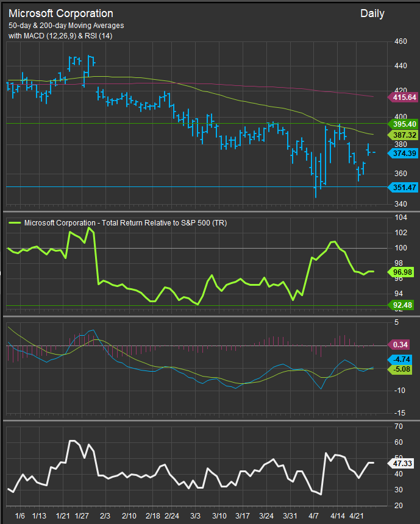
Task: Click the 100 relative return axis label
Action: 400,248
